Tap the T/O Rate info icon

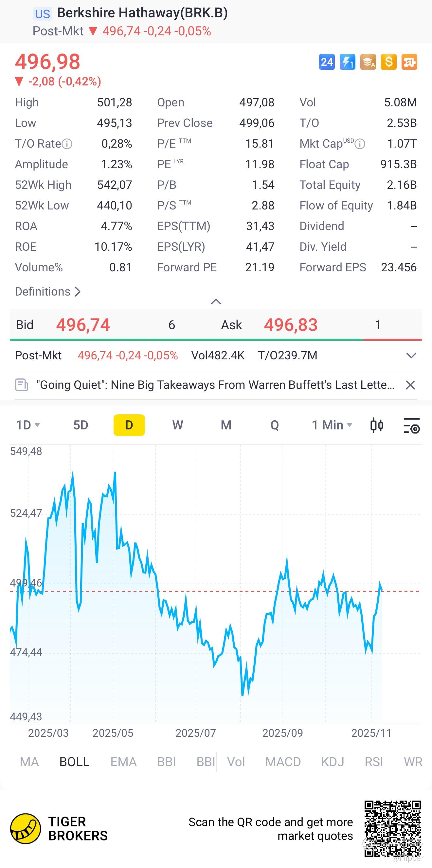point(67,144)
